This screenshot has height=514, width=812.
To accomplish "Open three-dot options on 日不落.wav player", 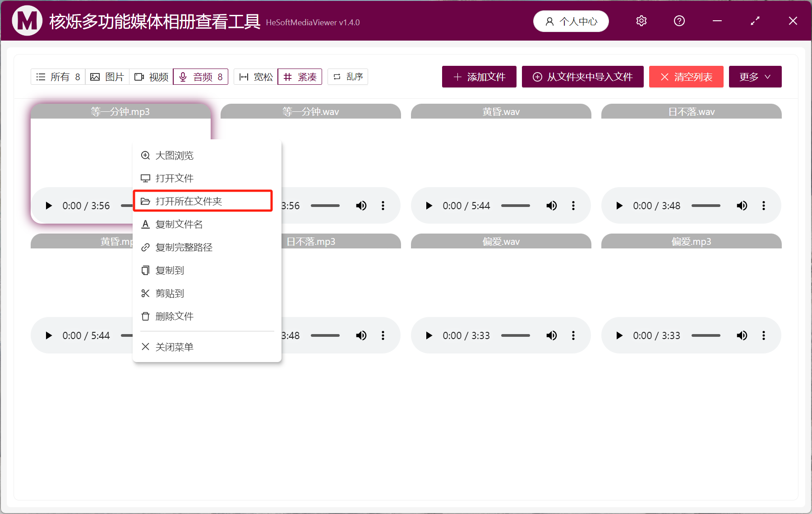I will 763,205.
